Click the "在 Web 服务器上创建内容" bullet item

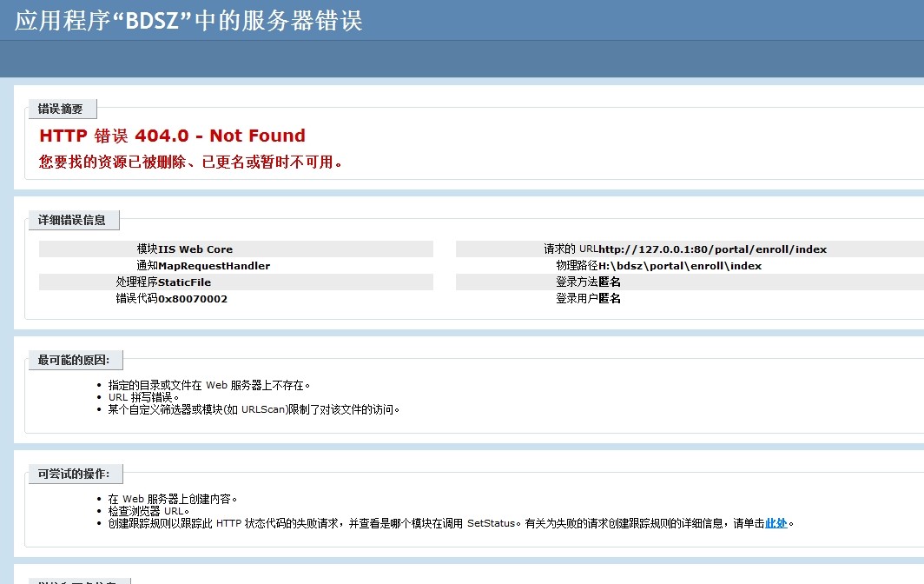point(172,499)
